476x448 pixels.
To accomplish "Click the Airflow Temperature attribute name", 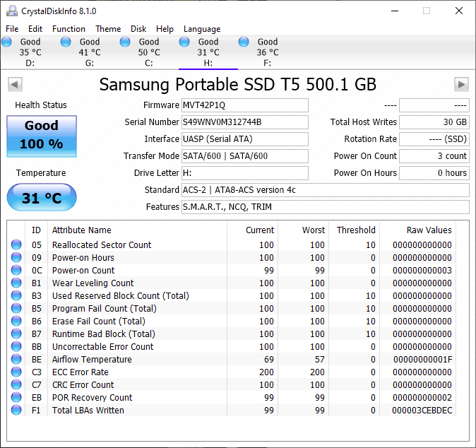I will click(92, 359).
